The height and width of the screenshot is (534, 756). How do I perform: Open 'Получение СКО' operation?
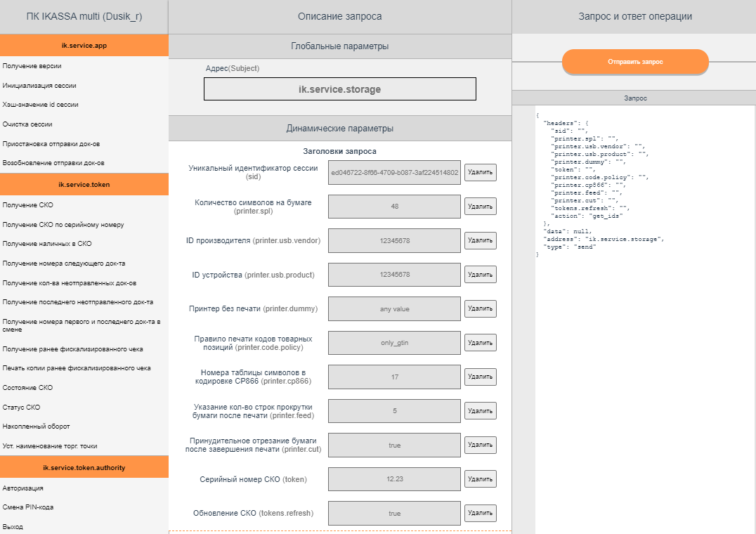pos(28,205)
